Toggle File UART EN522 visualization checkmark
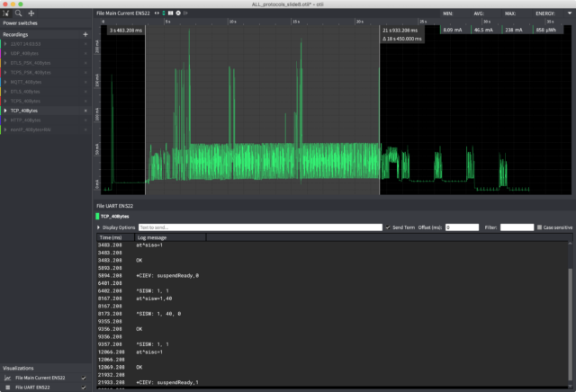 (84, 388)
